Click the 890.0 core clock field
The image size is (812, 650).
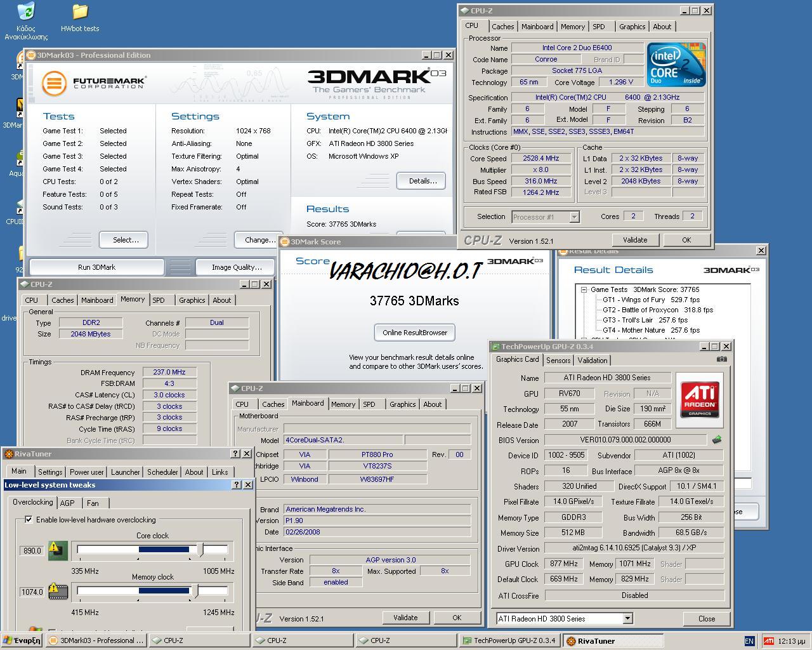click(33, 550)
